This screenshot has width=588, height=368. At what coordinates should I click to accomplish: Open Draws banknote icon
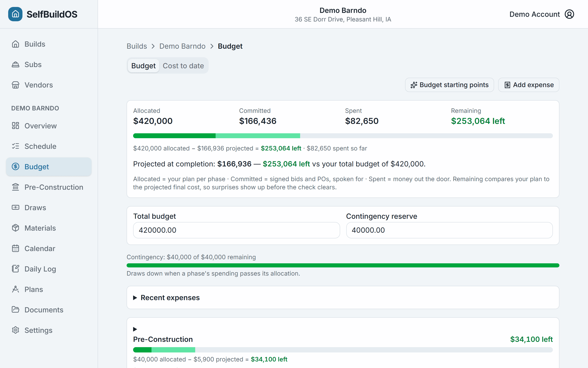coord(16,208)
